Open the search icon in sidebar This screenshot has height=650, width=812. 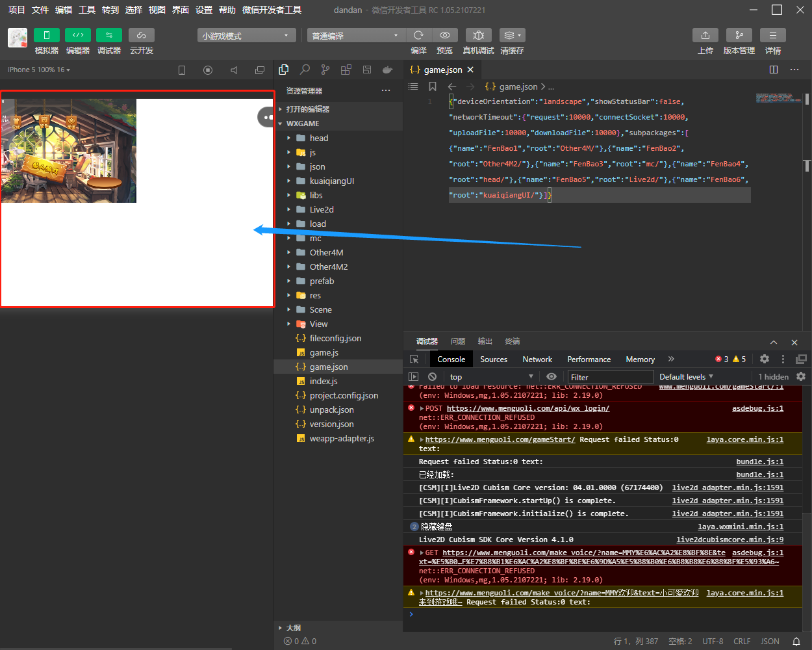pyautogui.click(x=305, y=70)
